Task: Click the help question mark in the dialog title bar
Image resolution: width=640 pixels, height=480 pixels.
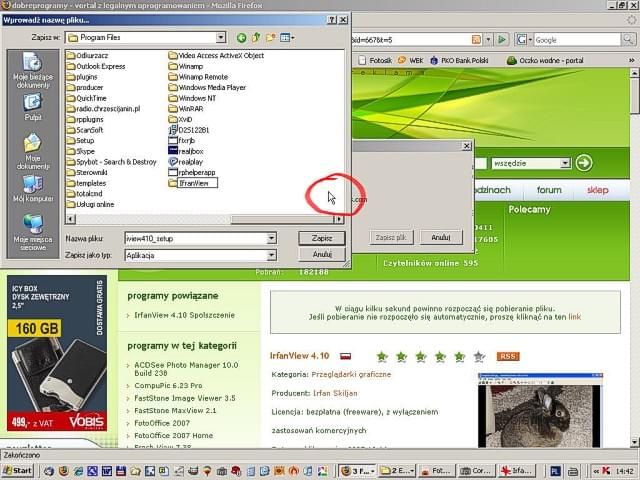Action: coord(332,20)
